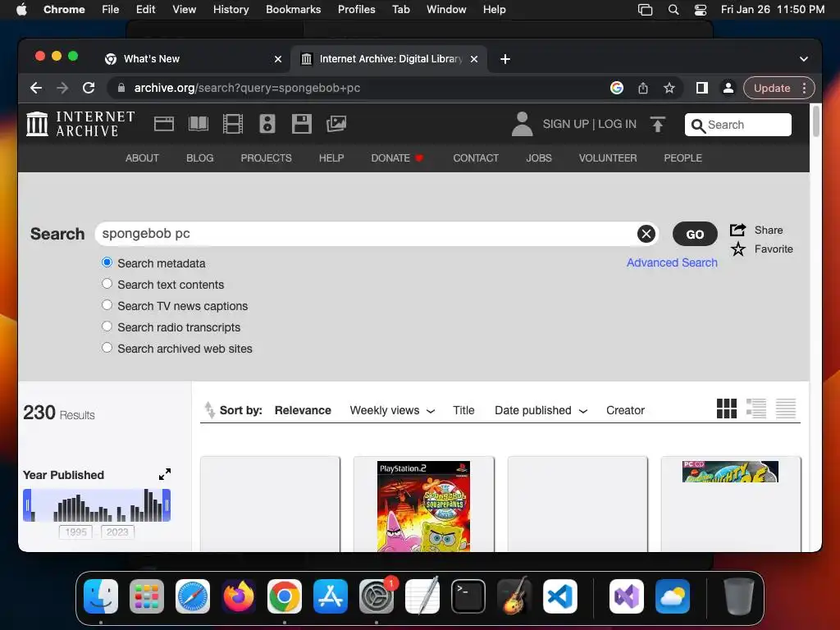Open the Video film strip icon
The height and width of the screenshot is (630, 840).
coord(232,124)
